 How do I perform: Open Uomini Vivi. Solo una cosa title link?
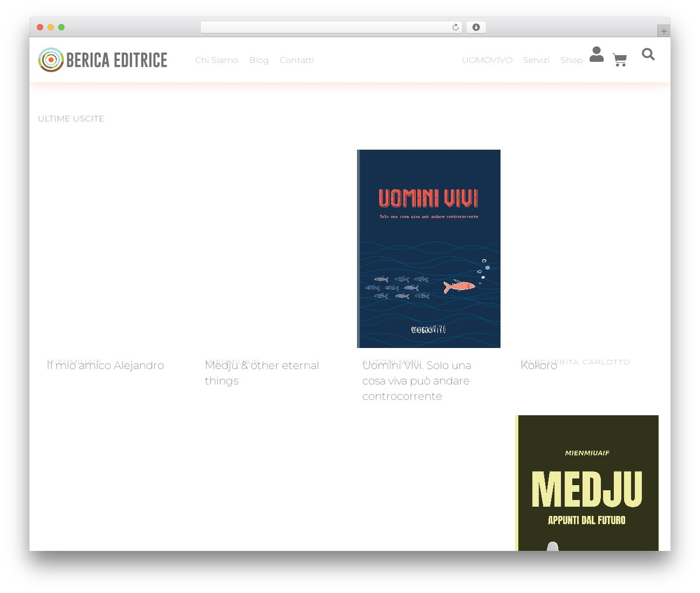pos(417,381)
